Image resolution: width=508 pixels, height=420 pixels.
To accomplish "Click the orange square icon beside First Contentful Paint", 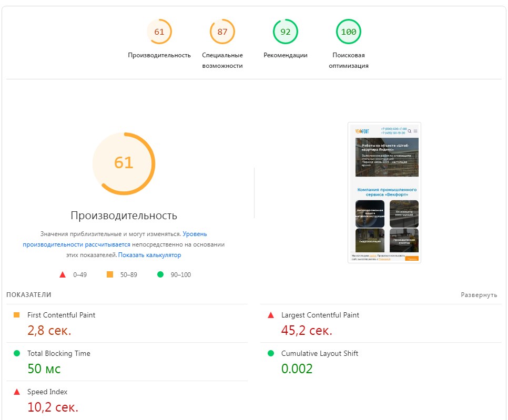I will (x=17, y=315).
